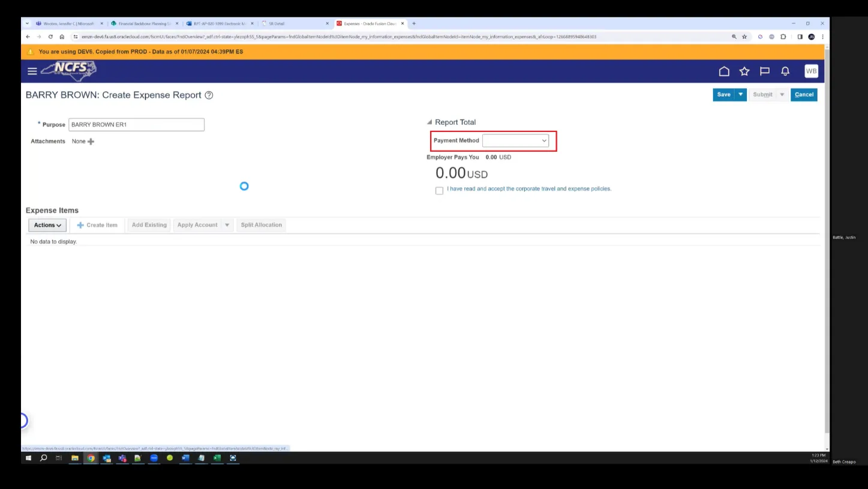Screen dimensions: 868x489
Task: Go to the Home page icon
Action: (724, 71)
